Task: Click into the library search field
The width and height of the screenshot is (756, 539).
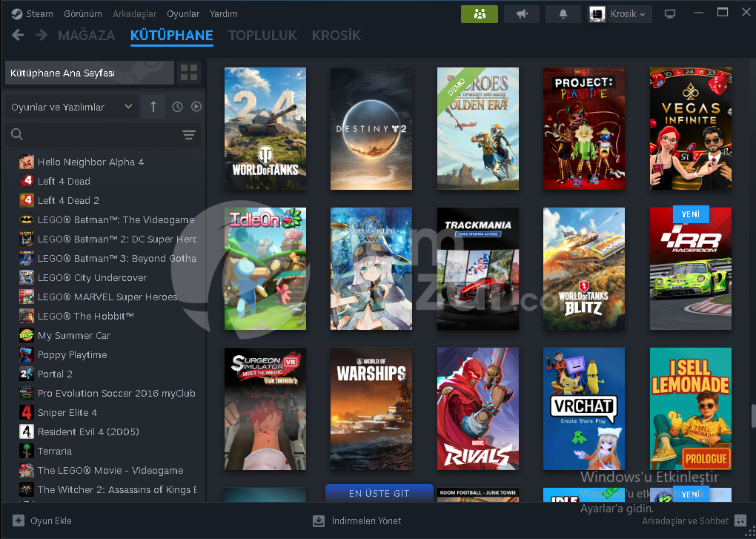Action: point(103,134)
